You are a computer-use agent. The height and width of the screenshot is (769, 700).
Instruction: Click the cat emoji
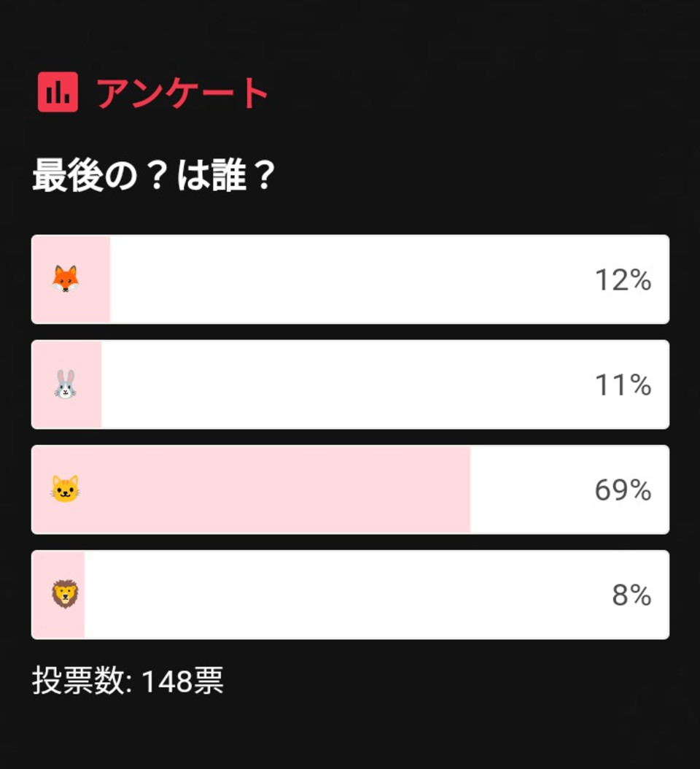(65, 489)
